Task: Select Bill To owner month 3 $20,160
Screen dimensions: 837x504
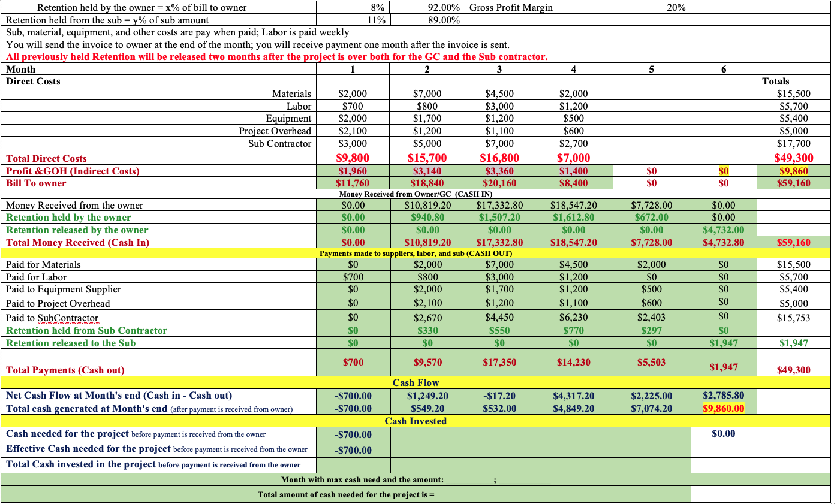Action: tap(499, 183)
